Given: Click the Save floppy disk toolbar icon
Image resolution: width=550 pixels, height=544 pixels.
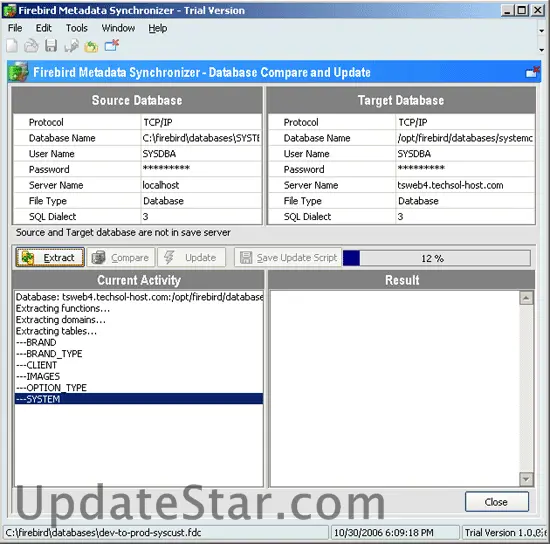Looking at the screenshot, I should click(51, 46).
